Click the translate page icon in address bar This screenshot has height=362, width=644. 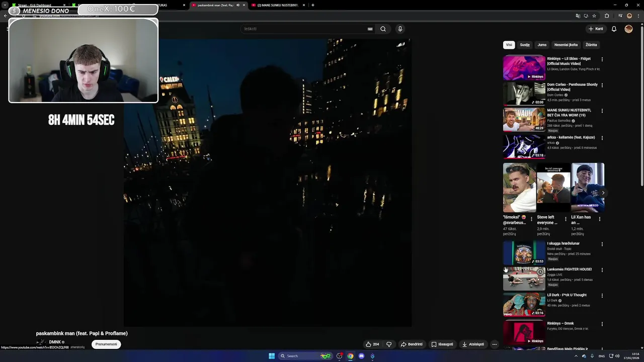[578, 16]
